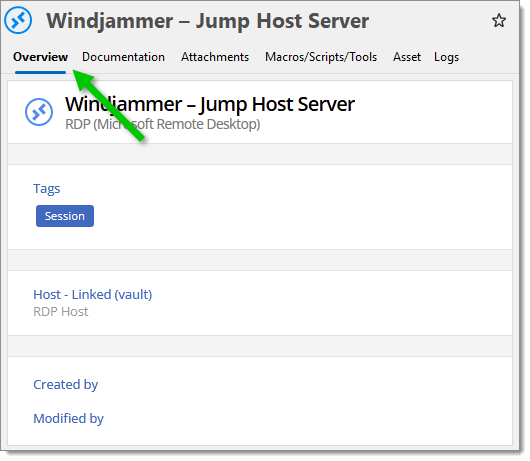Screen dimensions: 530x461
Task: Go to Macros/Scripts/Tools tab
Action: [321, 57]
